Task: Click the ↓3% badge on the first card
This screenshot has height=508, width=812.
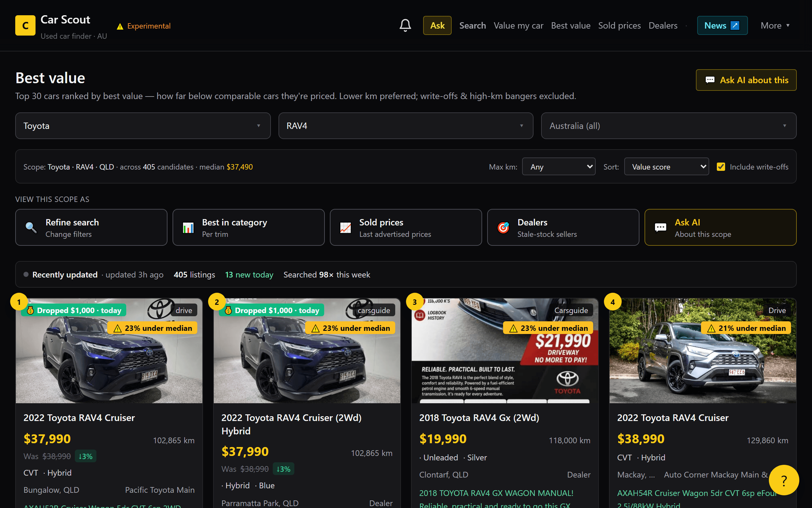Action: (x=86, y=456)
